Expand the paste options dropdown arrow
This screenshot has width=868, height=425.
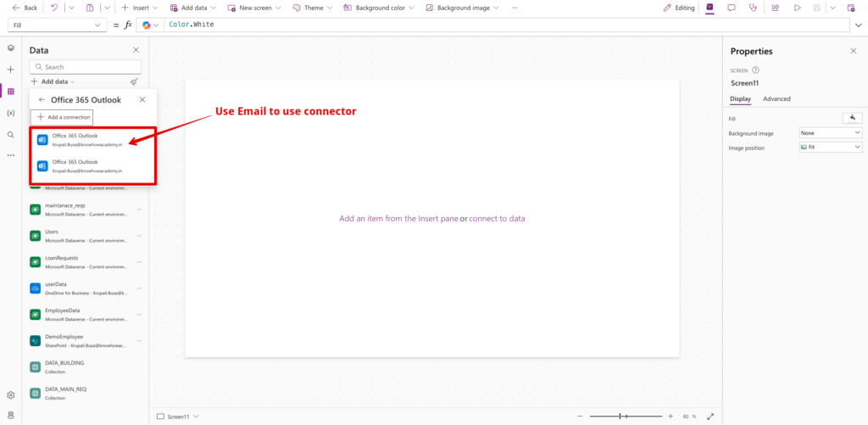pyautogui.click(x=107, y=8)
